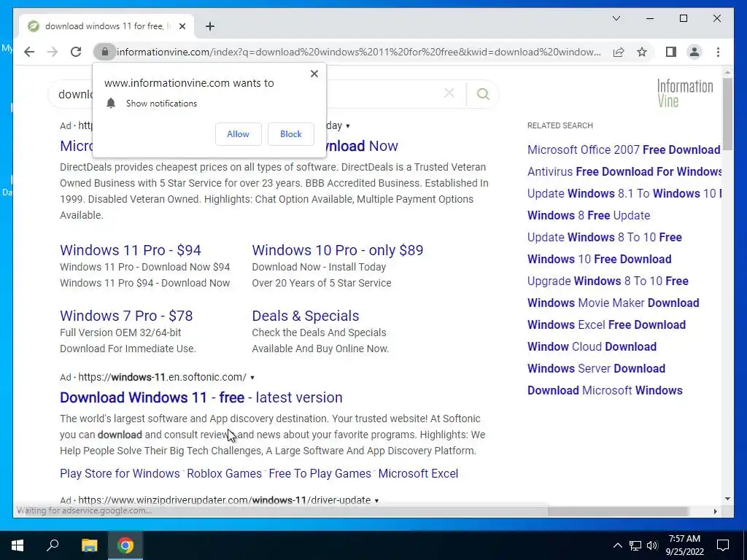Click the Chrome taskbar icon
The width and height of the screenshot is (747, 560).
pos(125,545)
